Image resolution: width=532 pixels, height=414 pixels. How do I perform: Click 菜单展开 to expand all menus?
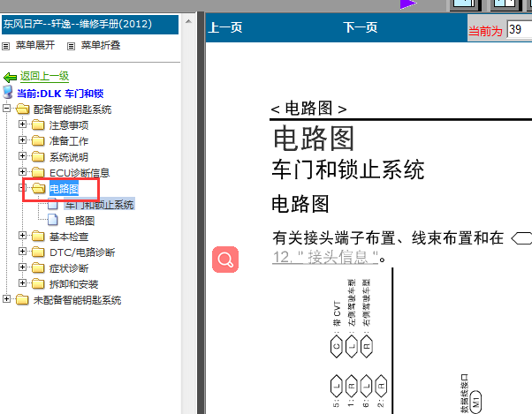pyautogui.click(x=35, y=45)
